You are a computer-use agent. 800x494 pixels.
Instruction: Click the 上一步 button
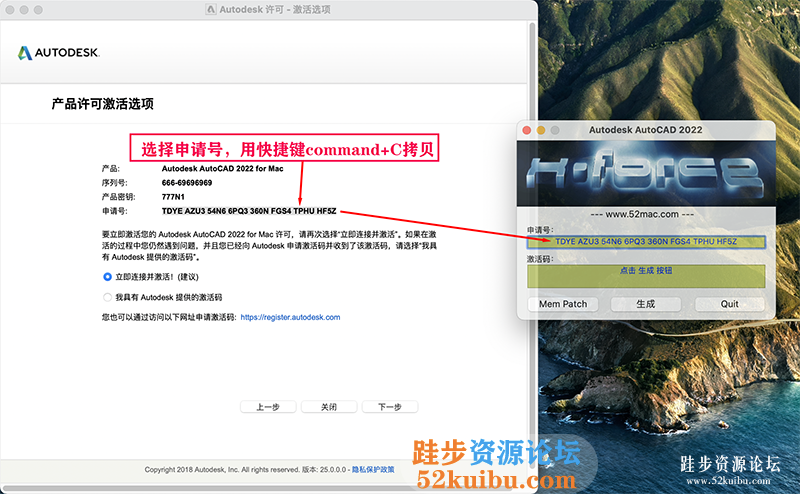[268, 407]
